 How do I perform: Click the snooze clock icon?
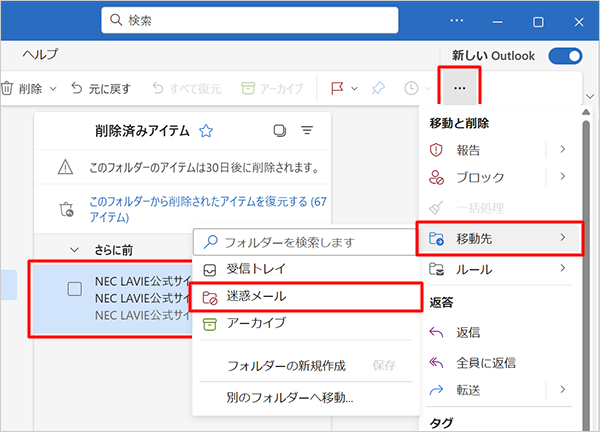point(411,88)
